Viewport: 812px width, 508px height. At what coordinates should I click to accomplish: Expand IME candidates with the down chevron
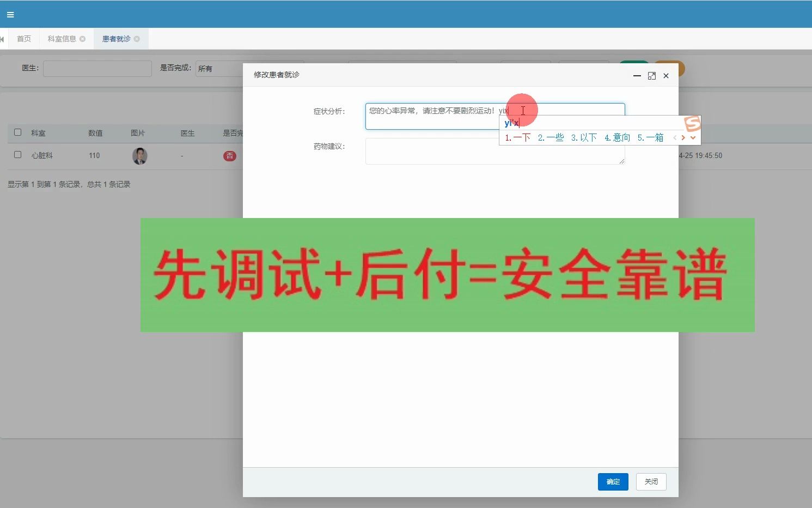[x=693, y=137]
